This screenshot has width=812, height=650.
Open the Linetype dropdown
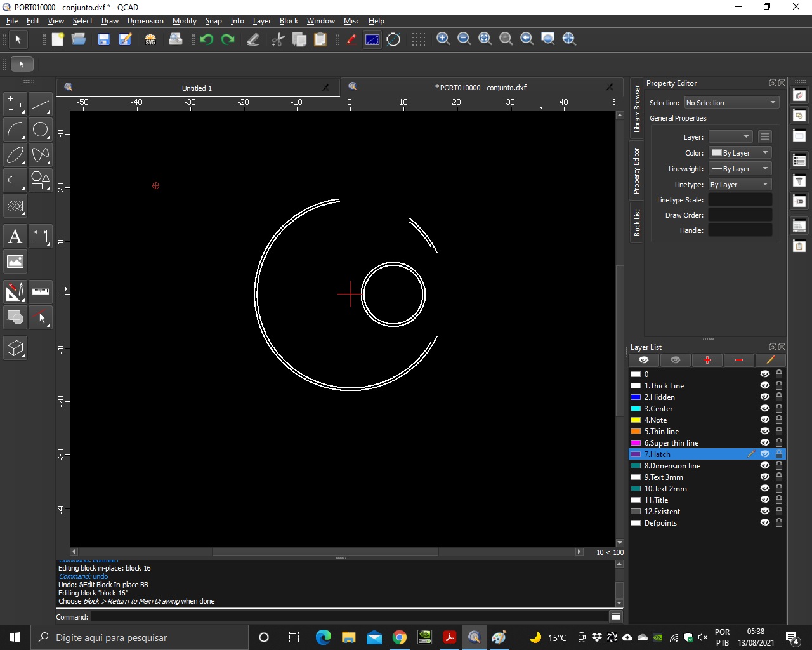pyautogui.click(x=740, y=185)
